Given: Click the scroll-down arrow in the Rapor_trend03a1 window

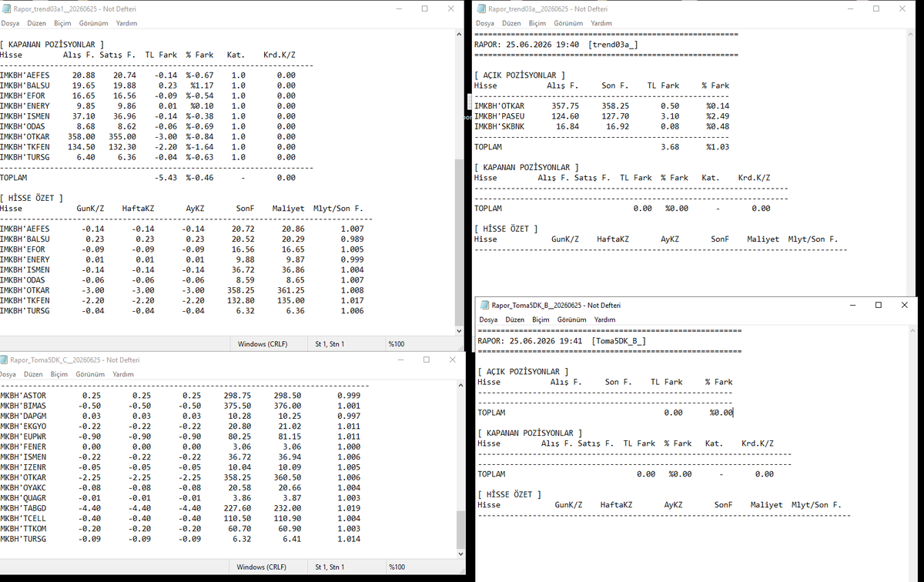Looking at the screenshot, I should pos(460,330).
